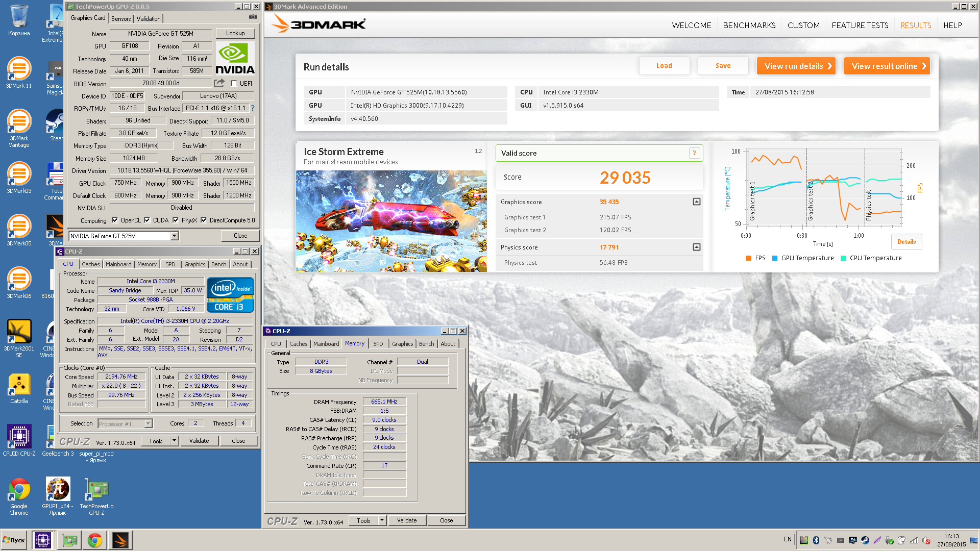Click the Chrome taskbar button
This screenshot has width=980, height=551.
94,540
